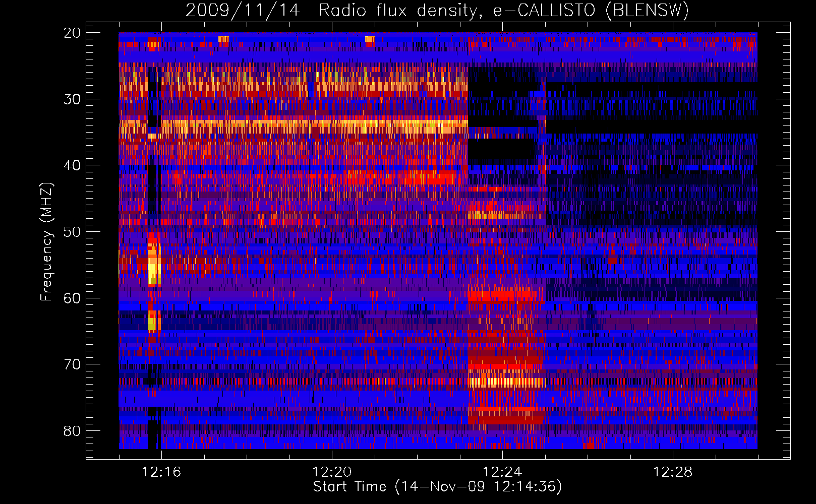This screenshot has width=816, height=504.
Task: Click the 12:24 time tick label
Action: 502,472
